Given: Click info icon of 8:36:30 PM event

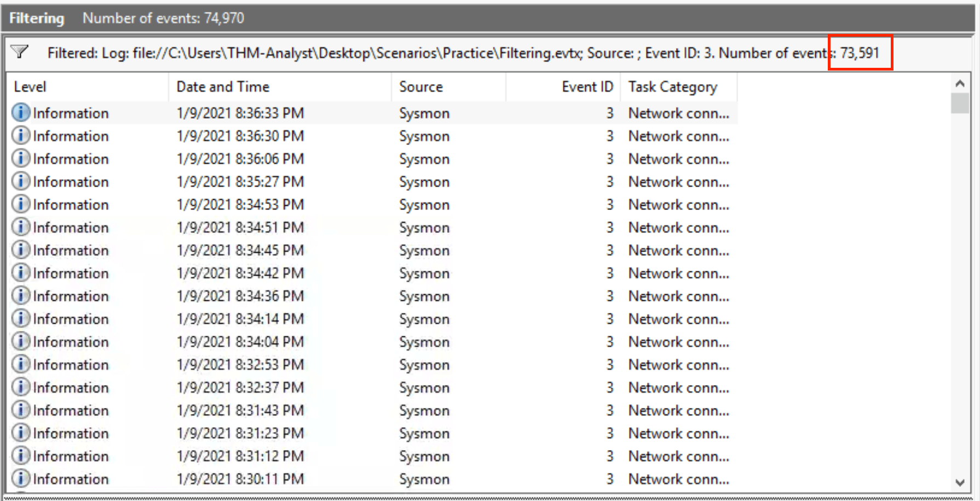Looking at the screenshot, I should click(x=21, y=136).
